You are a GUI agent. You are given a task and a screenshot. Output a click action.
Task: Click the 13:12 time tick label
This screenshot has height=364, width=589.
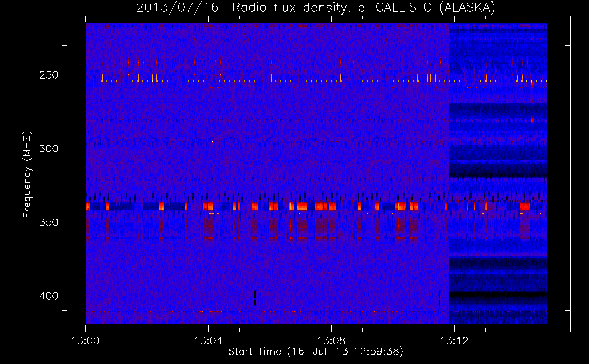454,341
